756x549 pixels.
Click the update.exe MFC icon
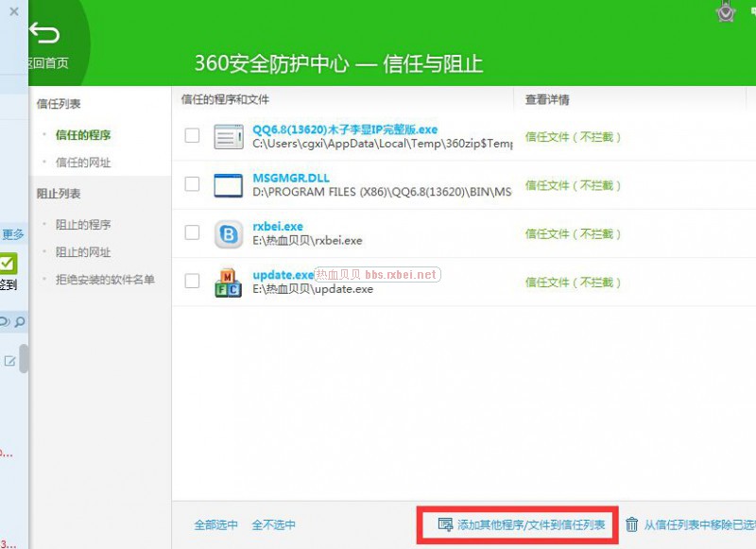[x=229, y=282]
